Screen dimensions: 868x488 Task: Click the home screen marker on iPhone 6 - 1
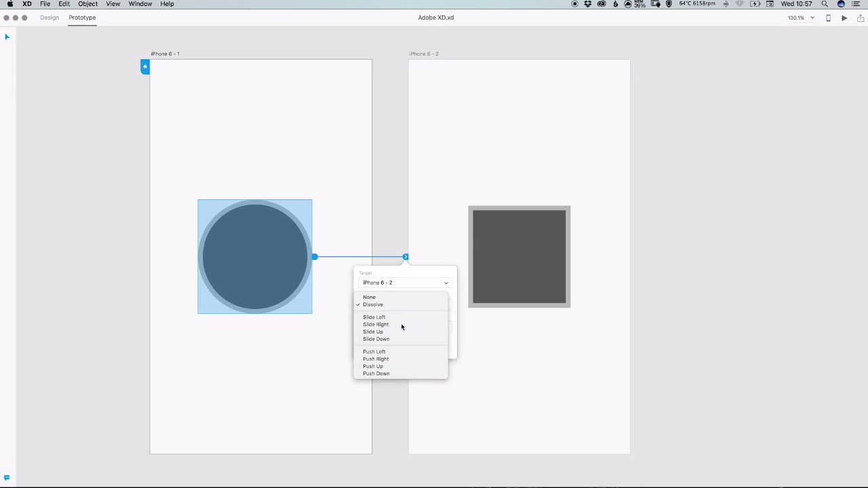(x=145, y=66)
